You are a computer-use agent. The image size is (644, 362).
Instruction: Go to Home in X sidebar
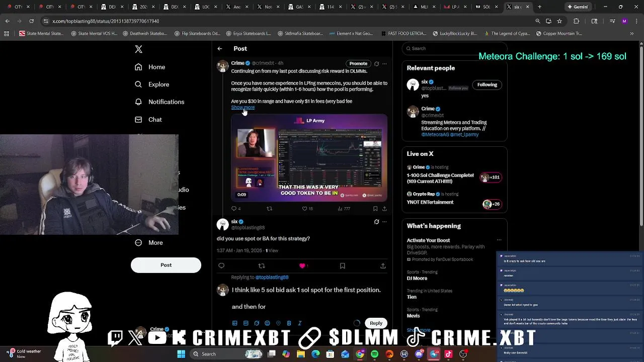[x=150, y=67]
